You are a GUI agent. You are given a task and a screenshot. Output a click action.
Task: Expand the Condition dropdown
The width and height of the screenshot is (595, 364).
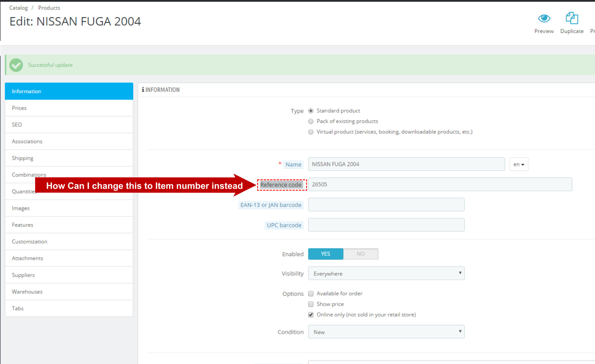point(386,332)
